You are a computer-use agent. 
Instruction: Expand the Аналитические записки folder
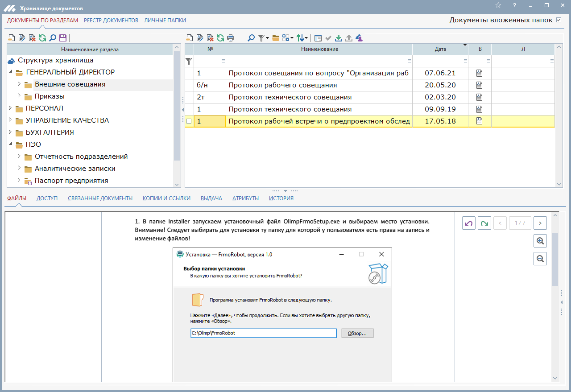(19, 168)
